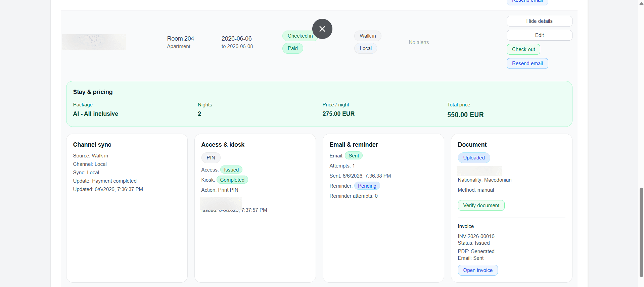Click the Issued access badge
644x287 pixels.
pyautogui.click(x=231, y=170)
